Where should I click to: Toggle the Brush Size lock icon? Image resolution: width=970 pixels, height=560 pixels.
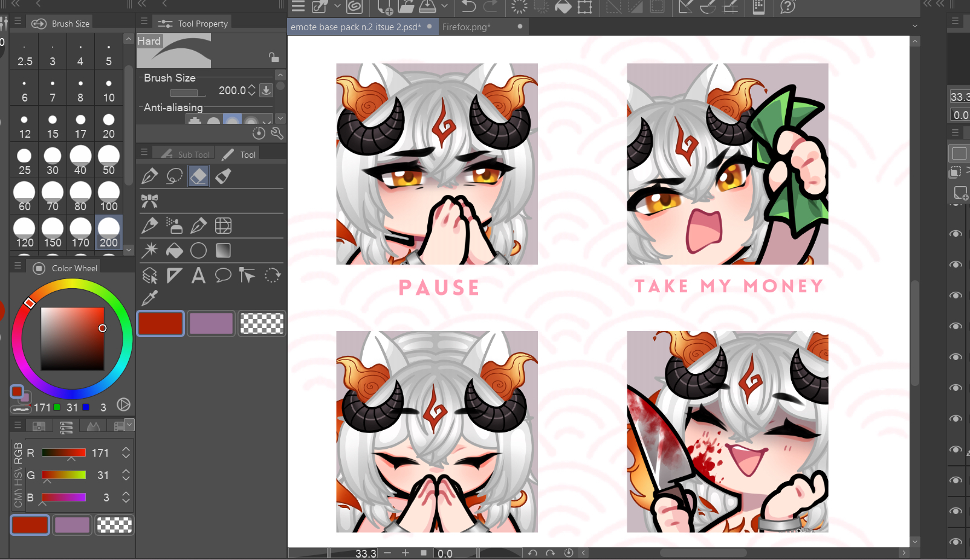[274, 57]
